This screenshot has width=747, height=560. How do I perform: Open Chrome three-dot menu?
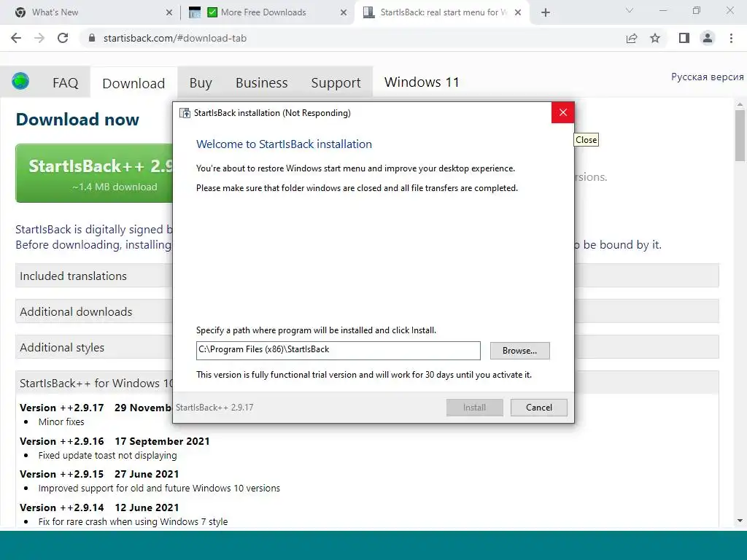pyautogui.click(x=731, y=38)
